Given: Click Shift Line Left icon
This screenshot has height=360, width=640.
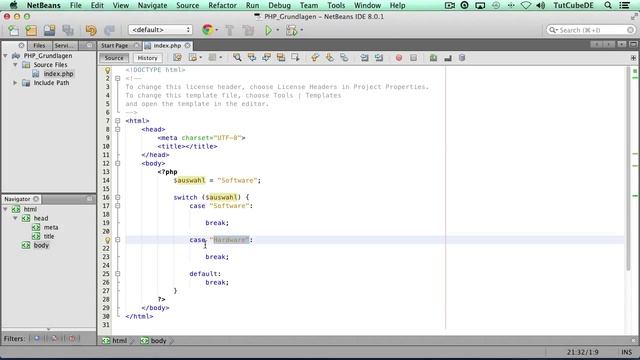Looking at the screenshot, I should pos(364,58).
